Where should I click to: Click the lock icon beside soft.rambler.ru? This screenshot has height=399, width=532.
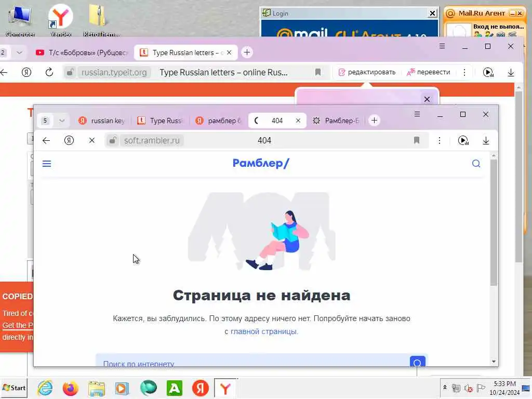[x=112, y=140]
